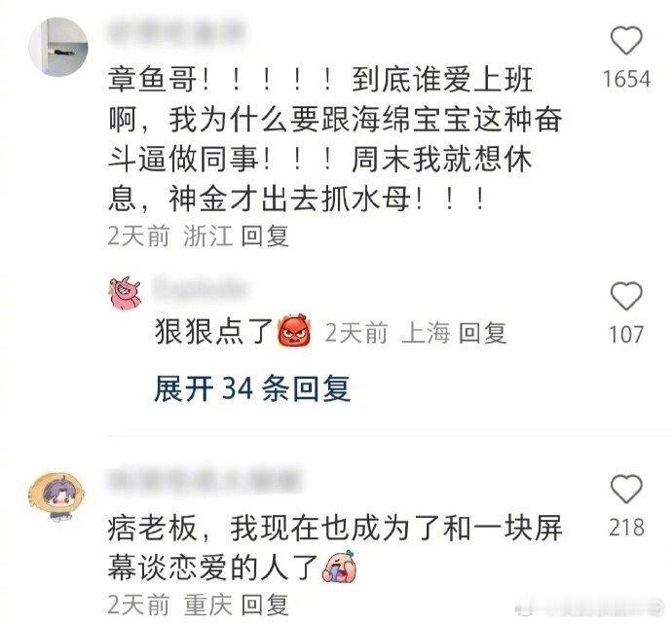
Task: Tap the 1654 like count
Action: click(626, 79)
